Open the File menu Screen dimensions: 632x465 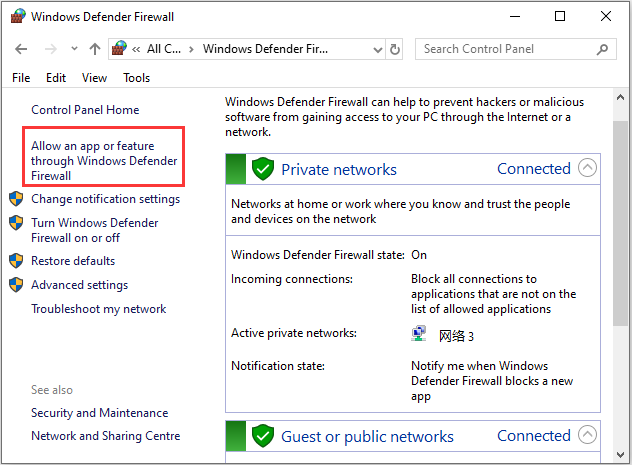click(21, 78)
